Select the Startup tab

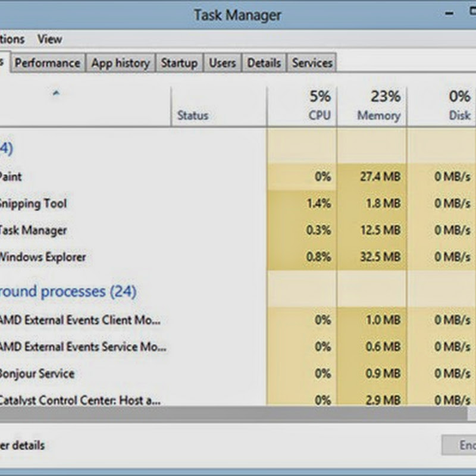pyautogui.click(x=179, y=63)
